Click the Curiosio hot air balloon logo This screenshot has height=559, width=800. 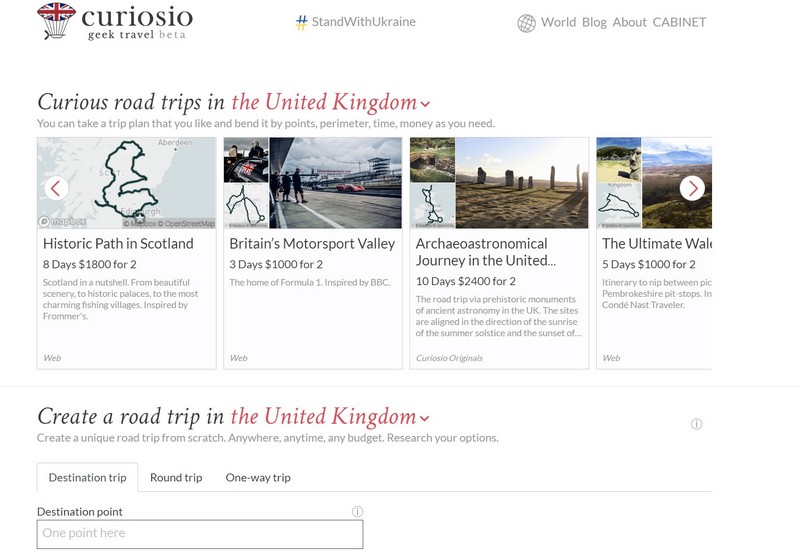tap(56, 20)
